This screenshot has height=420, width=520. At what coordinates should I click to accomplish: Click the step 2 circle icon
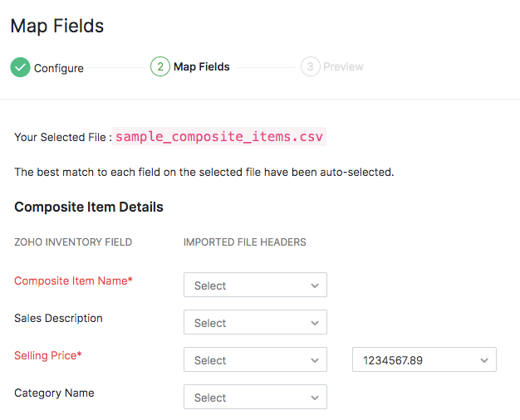[159, 66]
